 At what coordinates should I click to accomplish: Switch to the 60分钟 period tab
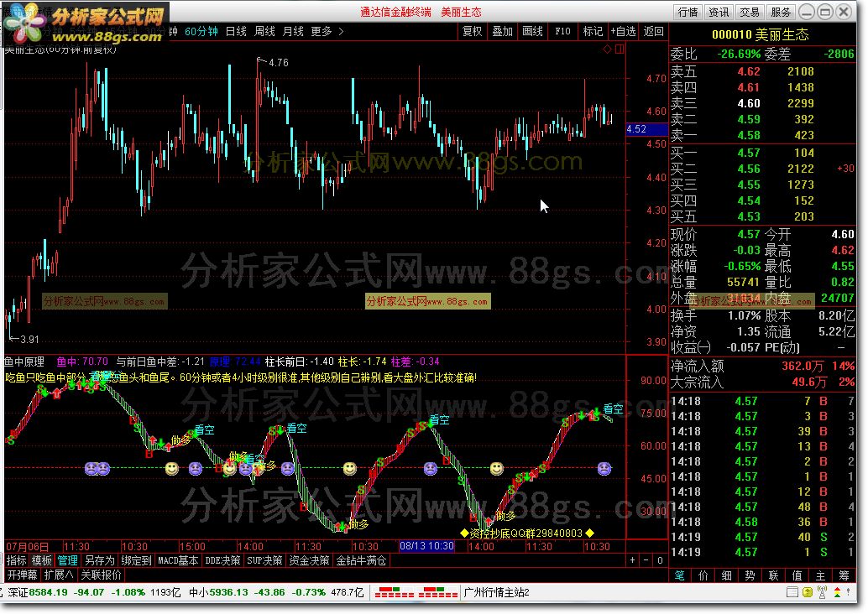pyautogui.click(x=201, y=32)
